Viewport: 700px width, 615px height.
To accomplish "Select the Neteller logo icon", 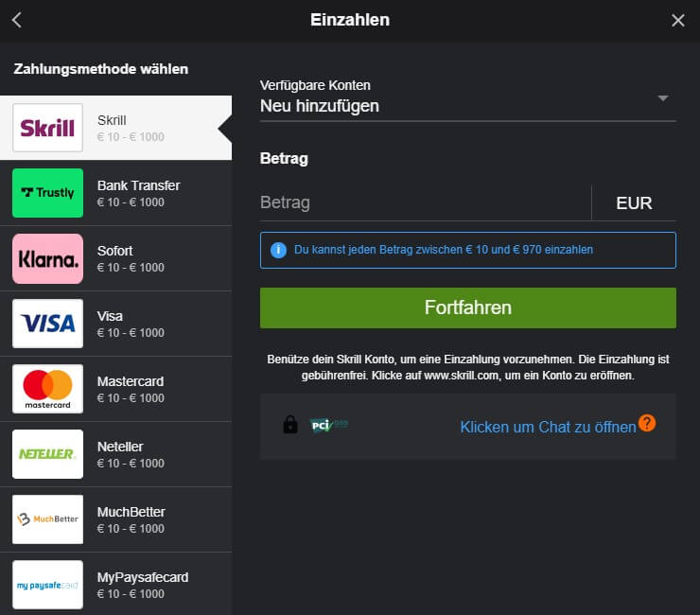I will click(x=47, y=454).
